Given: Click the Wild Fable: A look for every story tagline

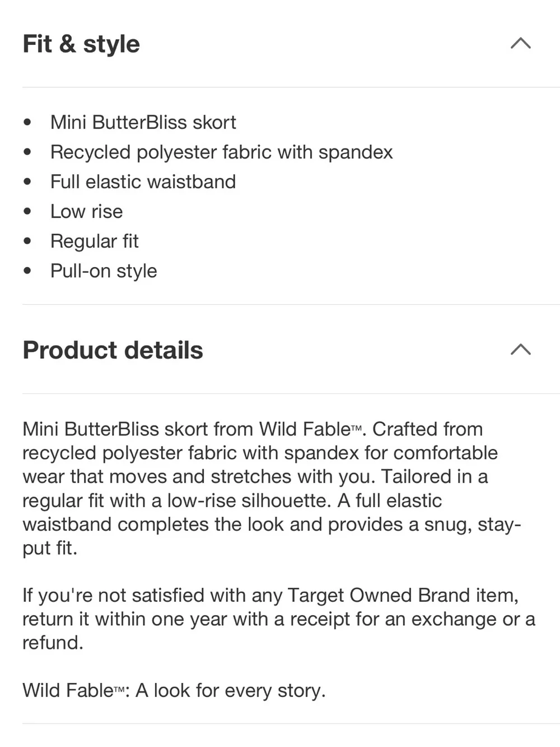Looking at the screenshot, I should coord(174,690).
